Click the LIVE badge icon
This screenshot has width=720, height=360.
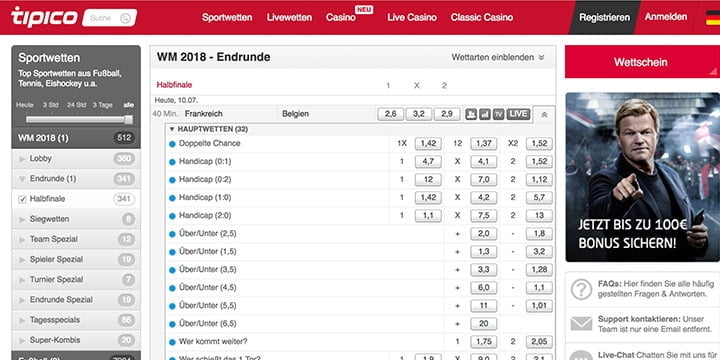(x=518, y=114)
